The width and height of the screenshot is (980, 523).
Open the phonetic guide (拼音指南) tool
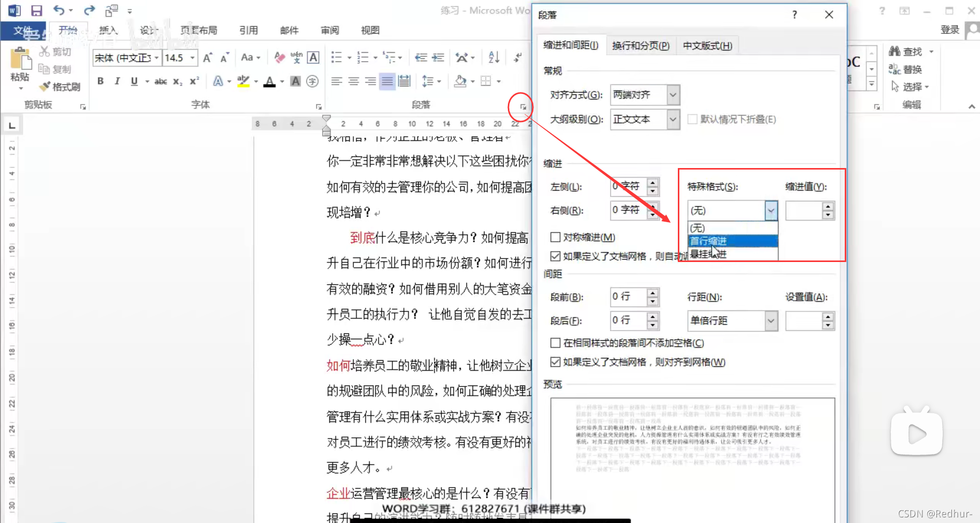[x=296, y=57]
